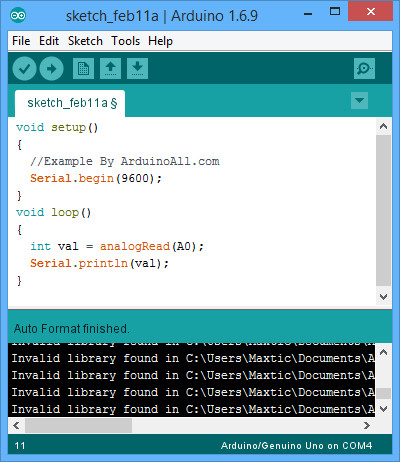Maximize the Arduino window

[x=335, y=12]
